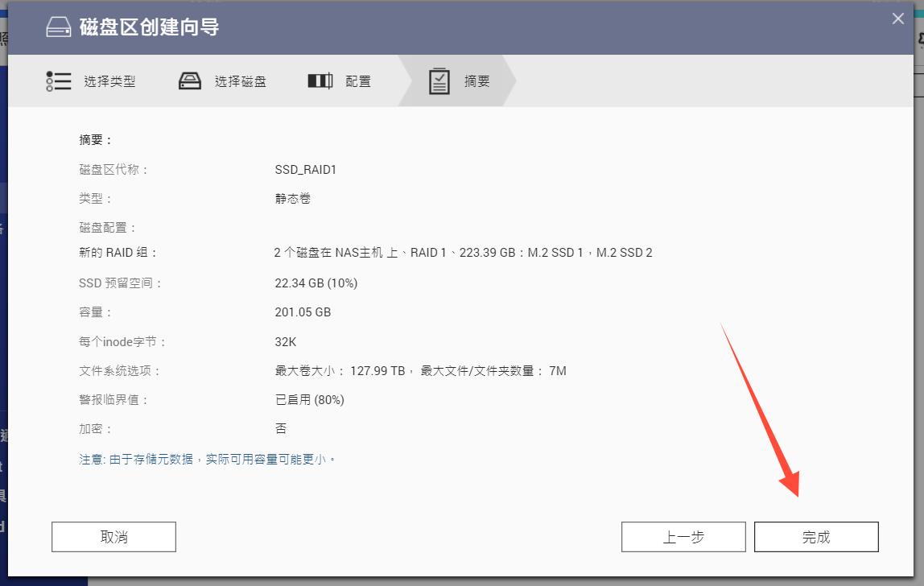Click the 上一步 button
This screenshot has width=924, height=586.
683,536
